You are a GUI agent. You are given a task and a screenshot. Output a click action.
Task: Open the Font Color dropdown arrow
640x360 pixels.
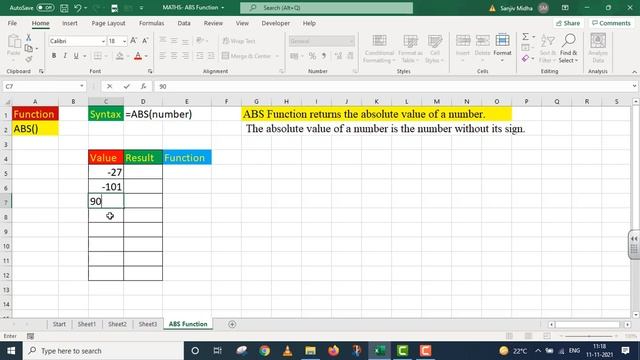click(x=146, y=56)
